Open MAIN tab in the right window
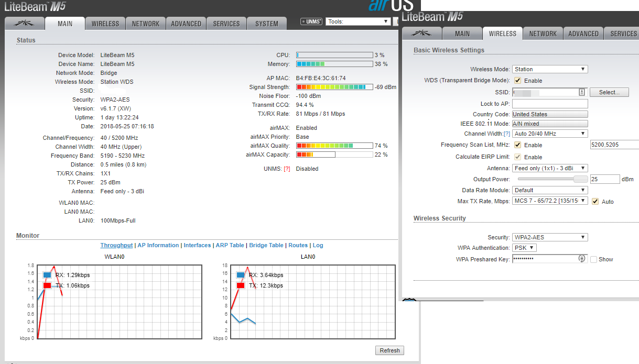The width and height of the screenshot is (639, 364). (x=462, y=34)
